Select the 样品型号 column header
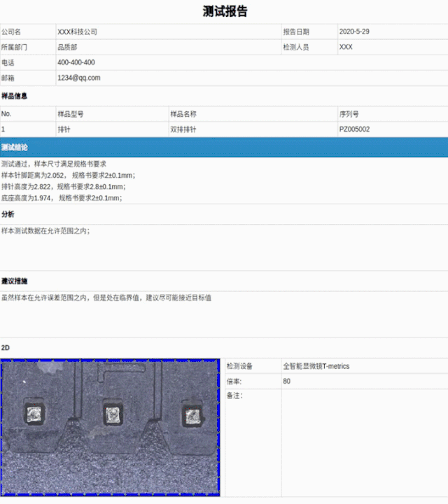 pos(71,114)
